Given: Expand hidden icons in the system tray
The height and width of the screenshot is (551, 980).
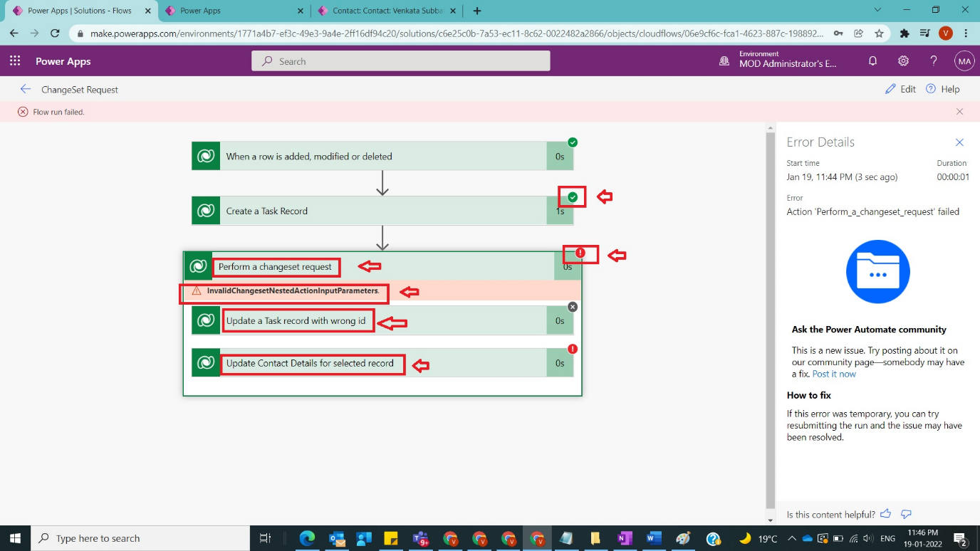Looking at the screenshot, I should pyautogui.click(x=791, y=537).
